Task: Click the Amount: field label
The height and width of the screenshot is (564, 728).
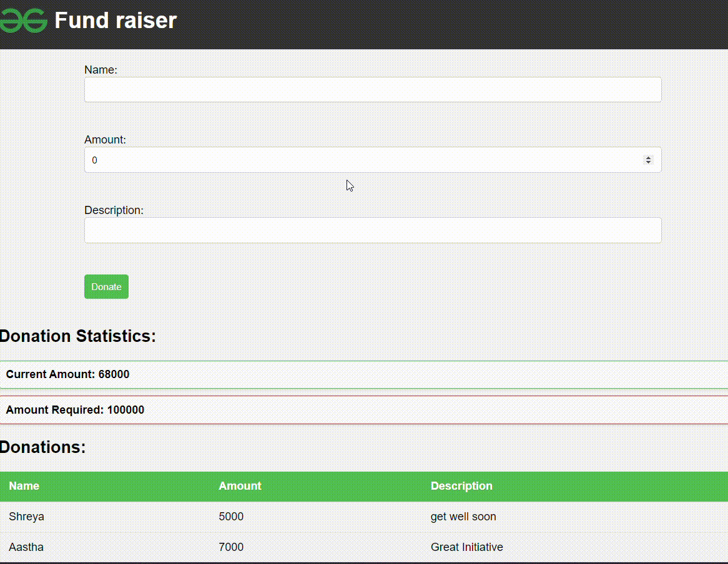Action: [105, 140]
